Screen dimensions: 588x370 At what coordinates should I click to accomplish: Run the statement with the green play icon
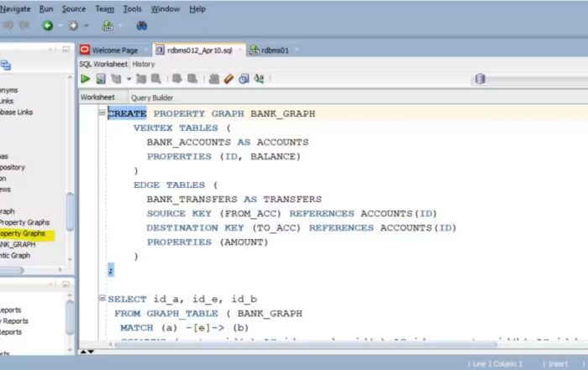click(86, 79)
